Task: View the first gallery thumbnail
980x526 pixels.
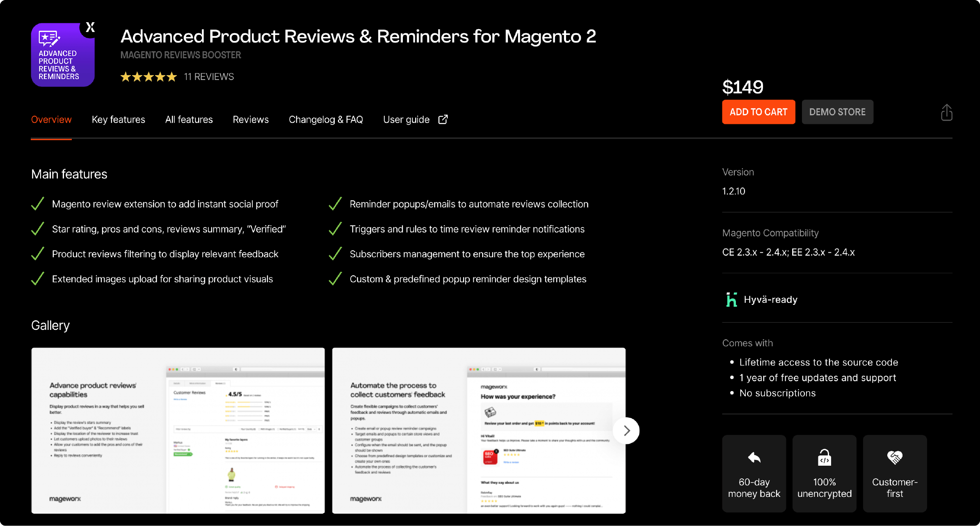Action: coord(178,430)
